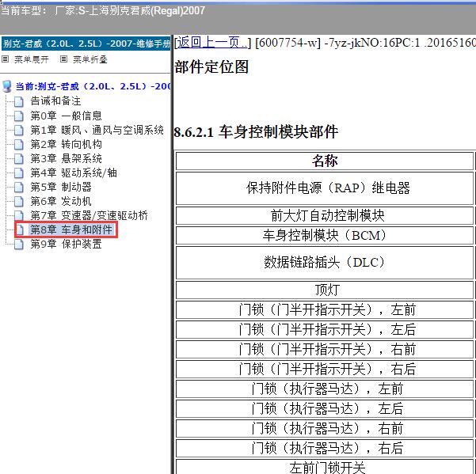This screenshot has height=474, width=476.
Task: Open 第6章 发动机
Action: tap(61, 201)
